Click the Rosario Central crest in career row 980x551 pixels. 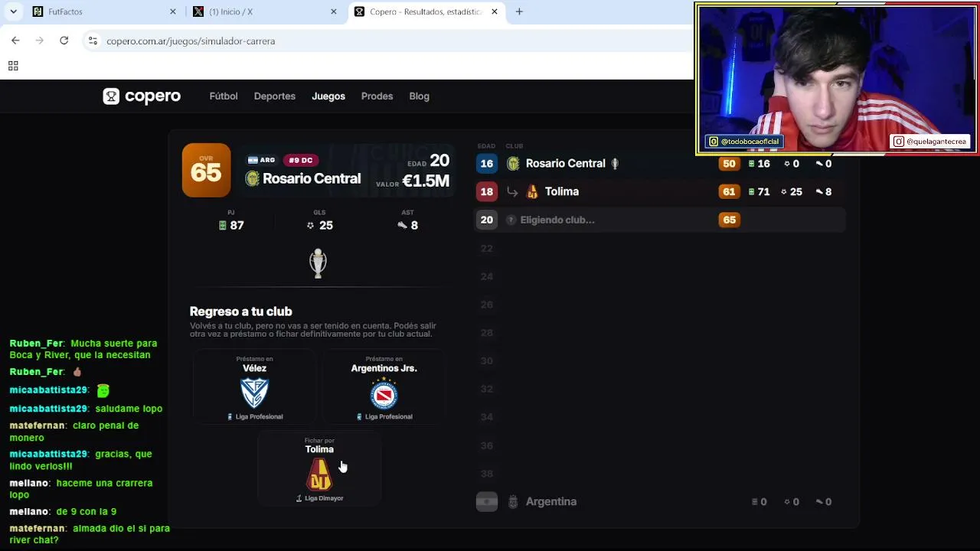513,164
